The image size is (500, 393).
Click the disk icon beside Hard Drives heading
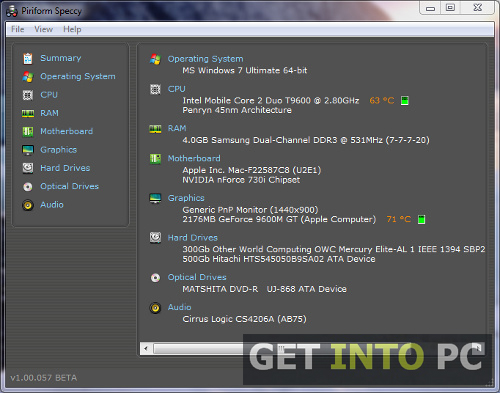pos(155,238)
